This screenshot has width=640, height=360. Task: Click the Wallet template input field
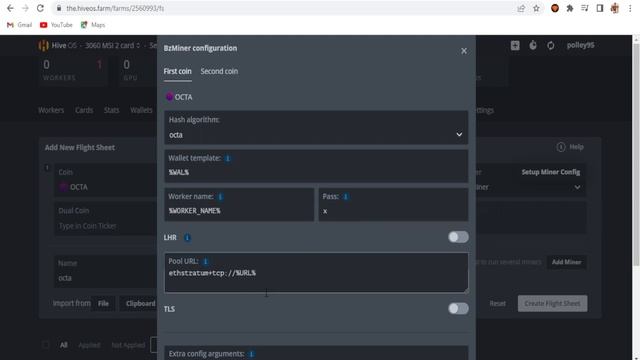tap(316, 166)
